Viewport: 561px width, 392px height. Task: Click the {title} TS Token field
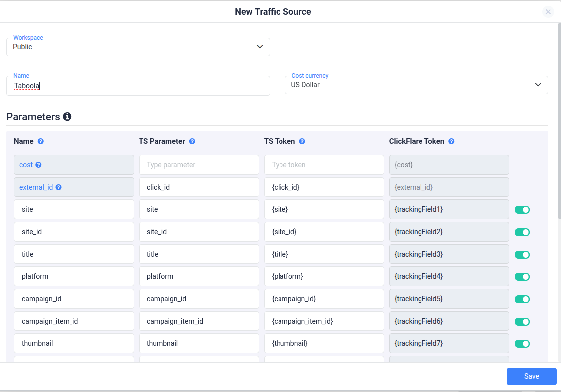tap(324, 254)
